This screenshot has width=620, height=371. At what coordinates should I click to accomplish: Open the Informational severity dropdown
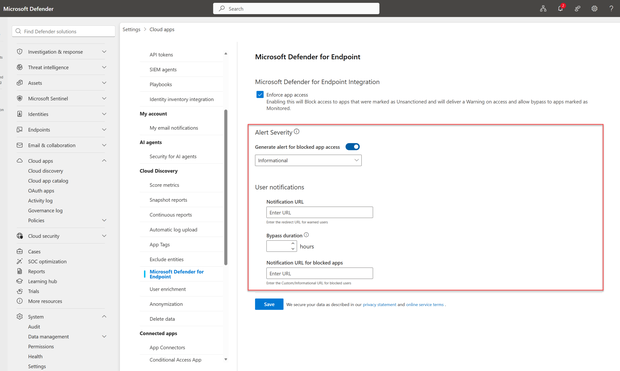coord(308,160)
